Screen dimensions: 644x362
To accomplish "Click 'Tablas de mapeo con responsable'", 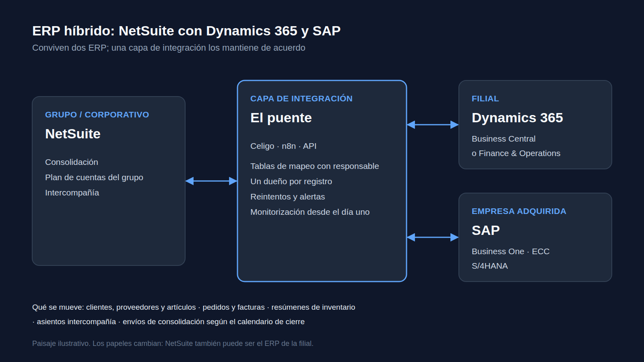I will [315, 166].
